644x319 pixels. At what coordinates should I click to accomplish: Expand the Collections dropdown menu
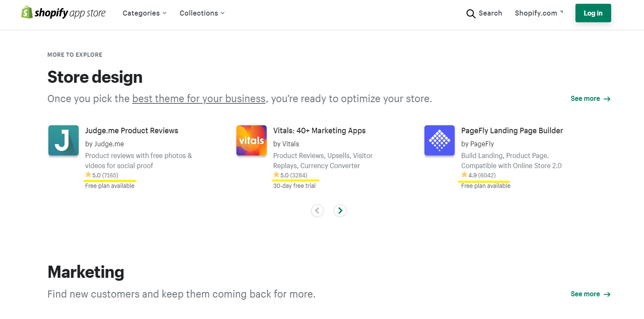click(x=202, y=13)
